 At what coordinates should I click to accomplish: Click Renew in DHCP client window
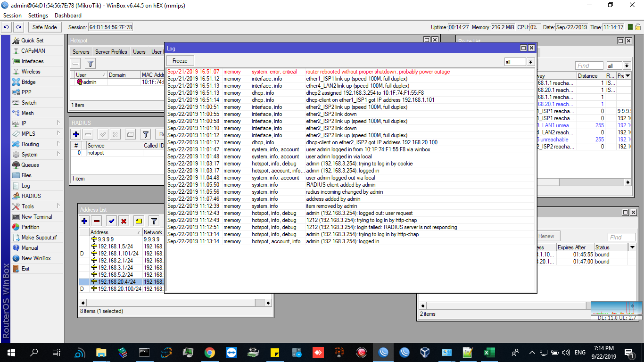[x=546, y=236]
